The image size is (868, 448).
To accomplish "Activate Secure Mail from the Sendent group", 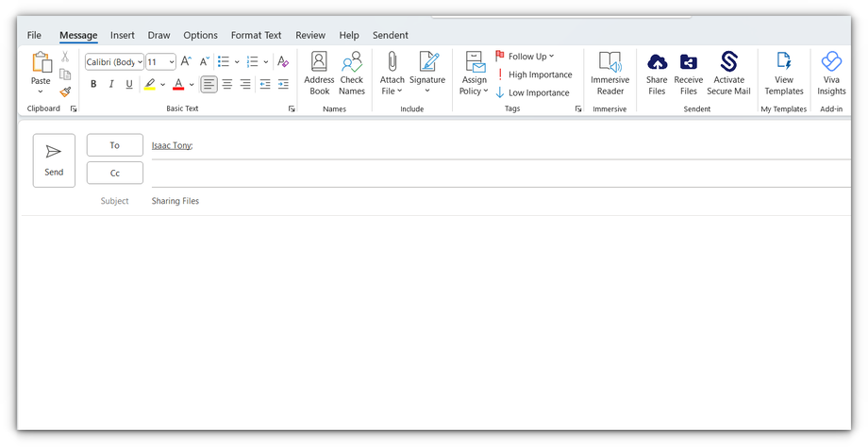I will (x=728, y=63).
